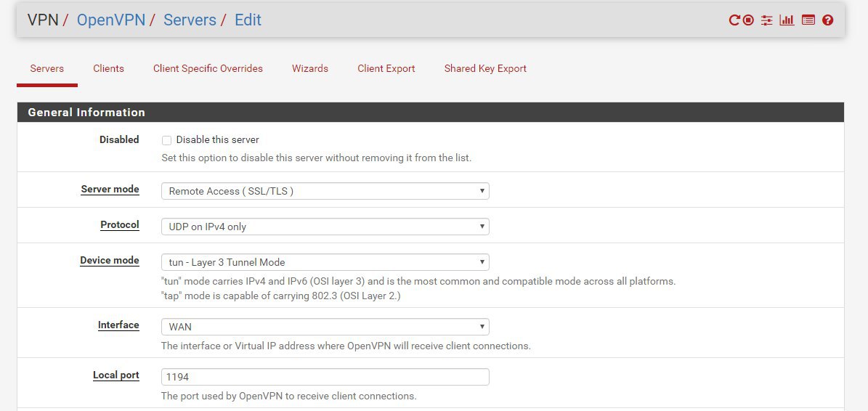
Task: Open the Client Specific Overrides tab
Action: pyautogui.click(x=208, y=68)
